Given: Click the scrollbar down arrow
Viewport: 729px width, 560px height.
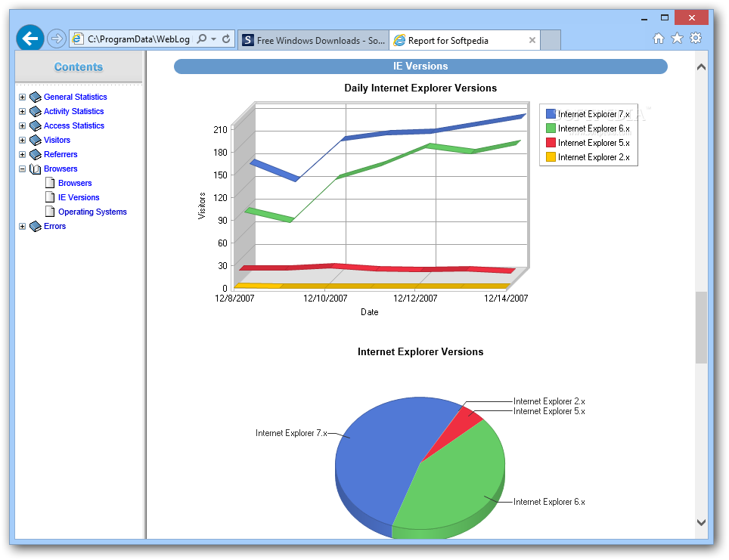Looking at the screenshot, I should click(x=701, y=522).
